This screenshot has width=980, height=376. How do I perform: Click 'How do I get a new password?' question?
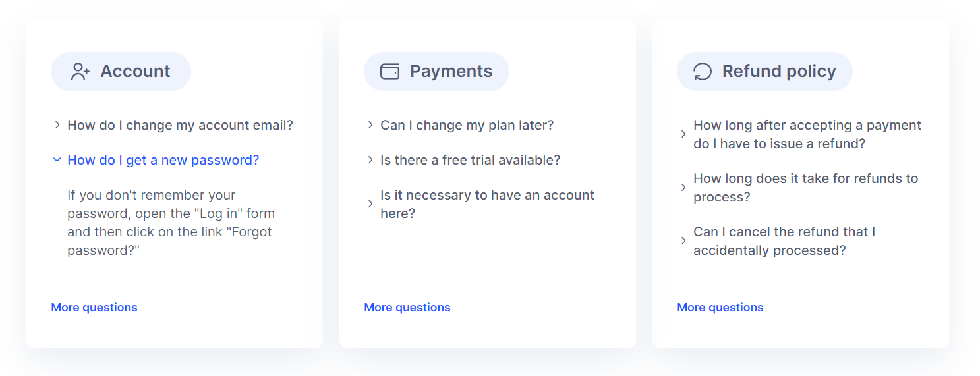pos(163,160)
